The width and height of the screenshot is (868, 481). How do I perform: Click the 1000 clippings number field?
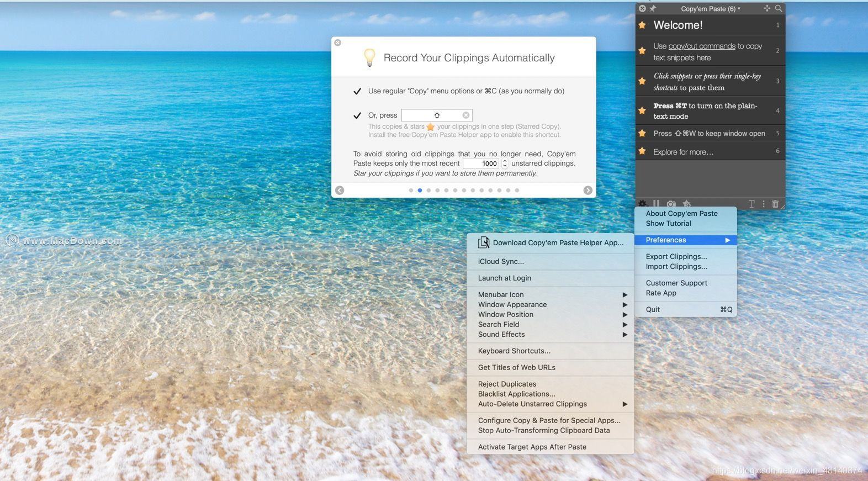point(480,163)
